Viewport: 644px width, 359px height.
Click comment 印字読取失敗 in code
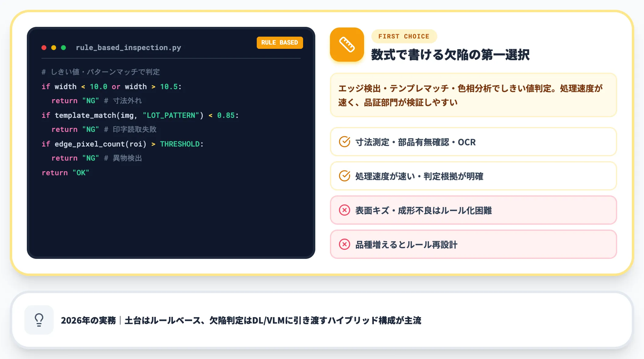pos(130,129)
